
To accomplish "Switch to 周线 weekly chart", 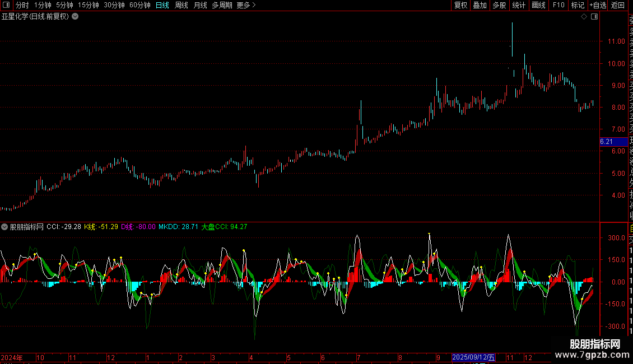I will (x=181, y=5).
